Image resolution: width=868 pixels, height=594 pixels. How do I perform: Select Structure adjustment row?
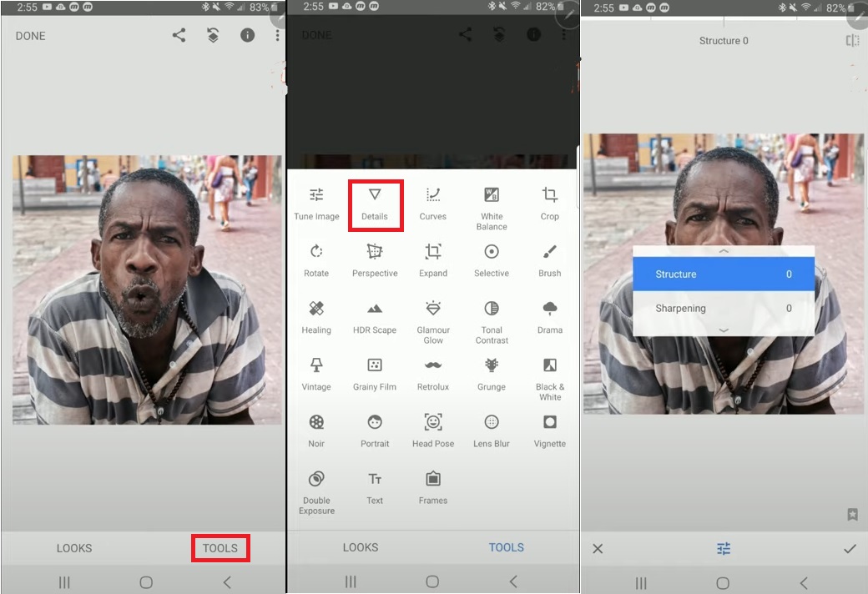724,274
